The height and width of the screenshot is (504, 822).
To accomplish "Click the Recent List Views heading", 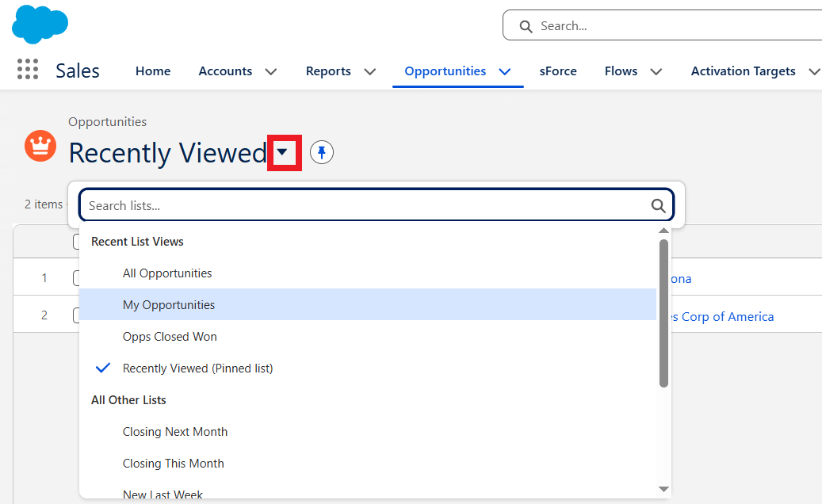I will pyautogui.click(x=137, y=242).
